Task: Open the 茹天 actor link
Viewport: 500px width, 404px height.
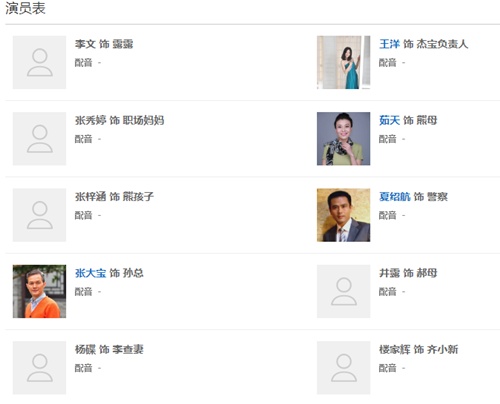Action: coord(389,120)
